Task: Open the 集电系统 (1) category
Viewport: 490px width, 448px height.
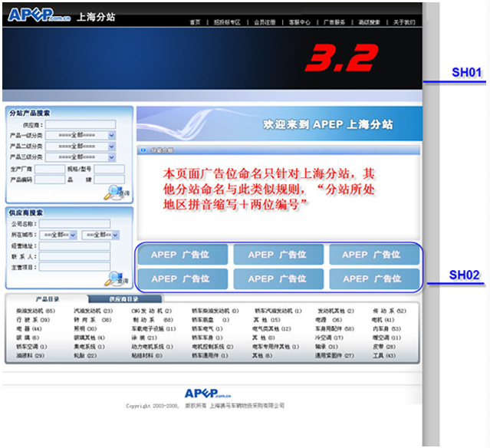Action: [x=90, y=347]
